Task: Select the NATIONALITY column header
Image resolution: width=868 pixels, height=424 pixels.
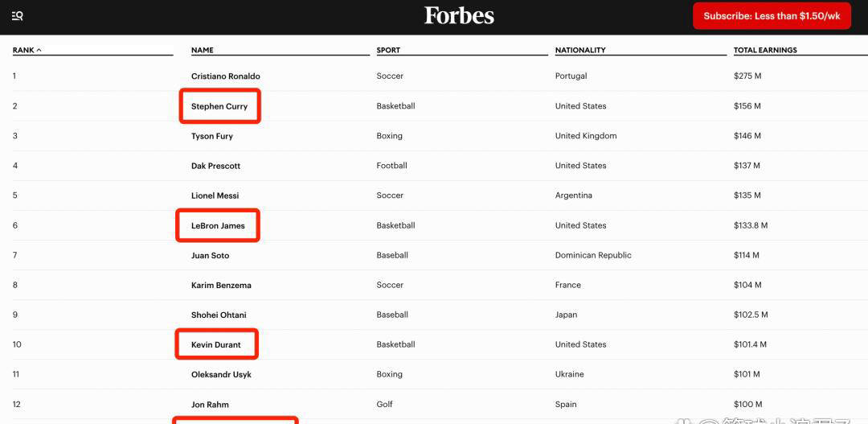Action: click(580, 50)
